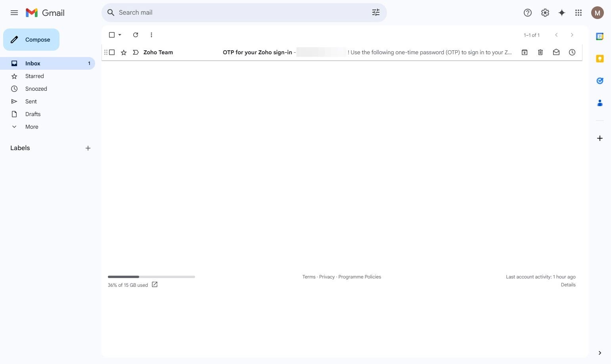Open storage management external link icon

(155, 284)
